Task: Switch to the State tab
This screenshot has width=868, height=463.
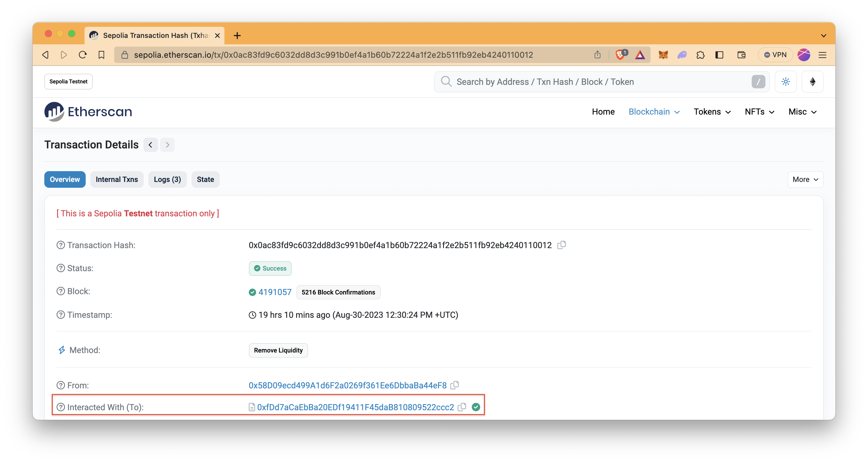Action: [x=205, y=180]
